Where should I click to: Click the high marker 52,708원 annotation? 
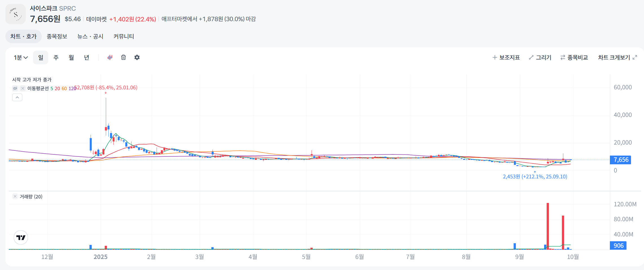click(x=106, y=88)
